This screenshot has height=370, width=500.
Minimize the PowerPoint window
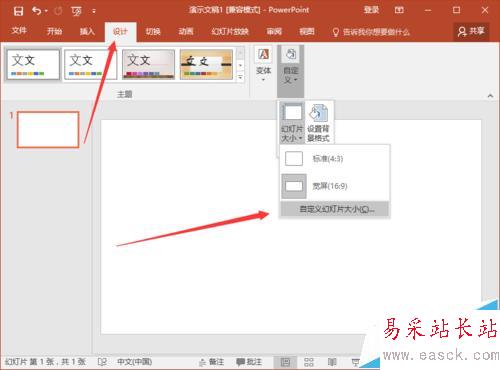[428, 10]
